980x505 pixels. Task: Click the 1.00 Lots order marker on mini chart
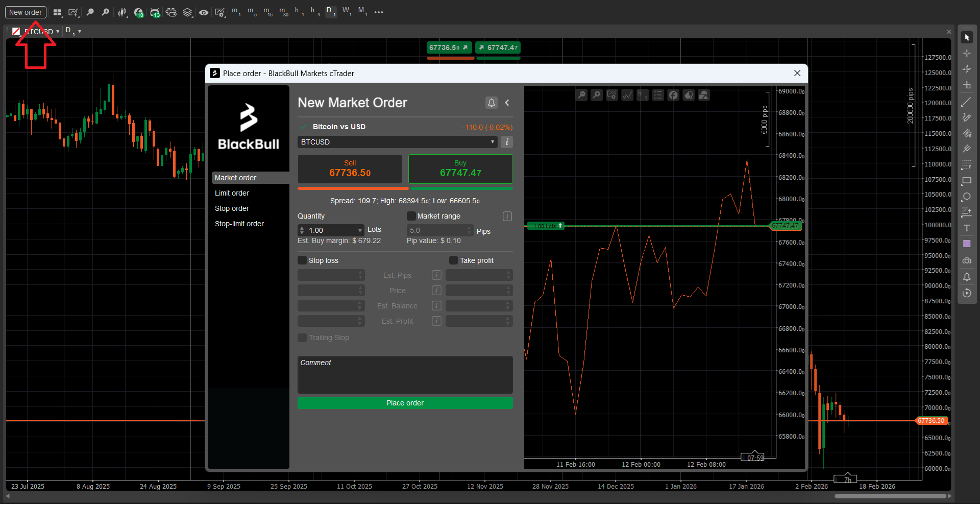coord(546,226)
